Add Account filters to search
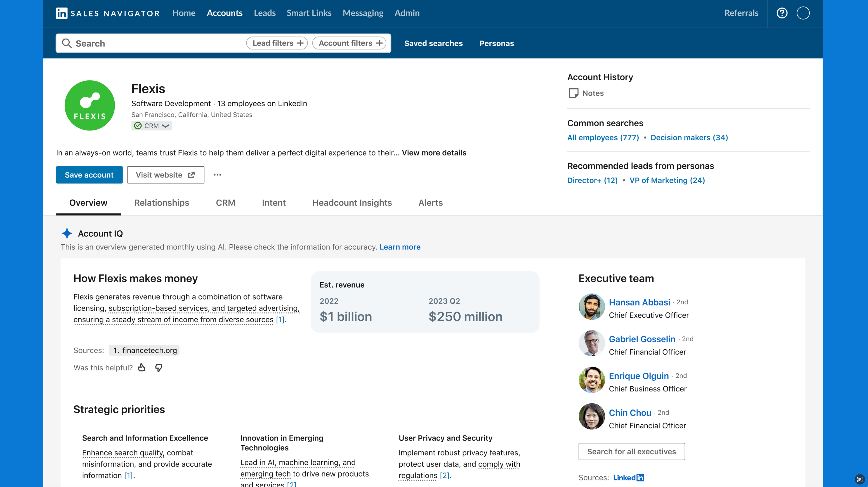The image size is (868, 487). click(x=350, y=43)
